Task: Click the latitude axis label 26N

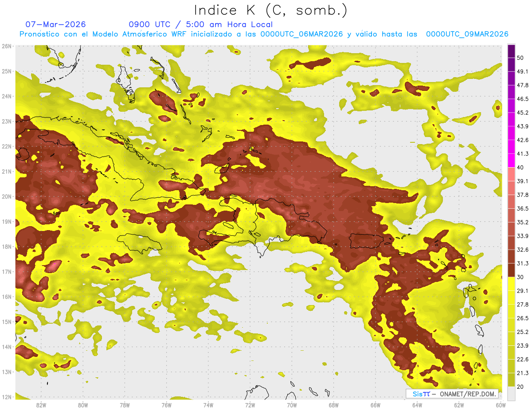Action: pyautogui.click(x=7, y=46)
